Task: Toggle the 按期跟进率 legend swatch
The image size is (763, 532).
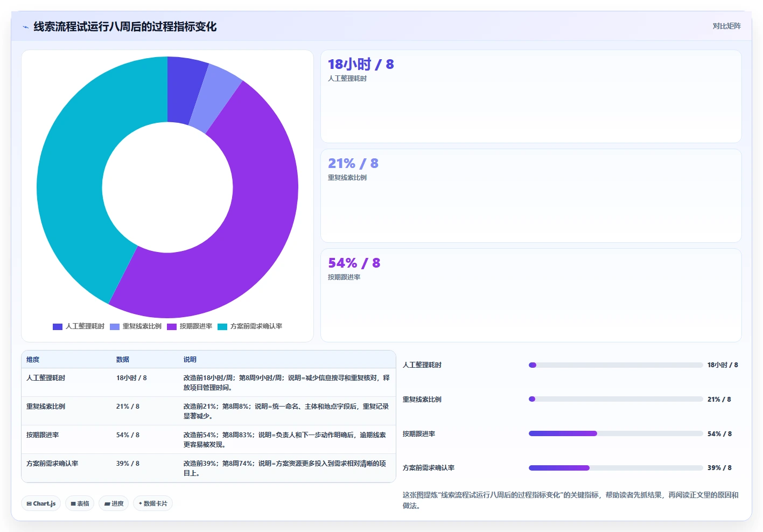Action: pyautogui.click(x=172, y=326)
